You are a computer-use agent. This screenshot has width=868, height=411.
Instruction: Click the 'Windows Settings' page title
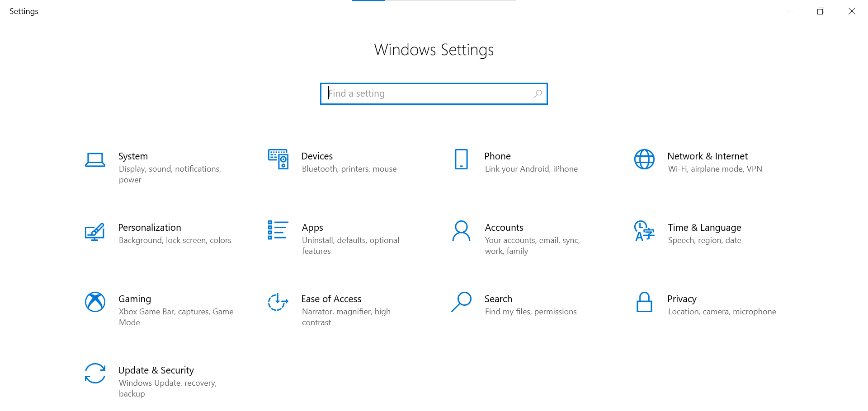(x=434, y=50)
